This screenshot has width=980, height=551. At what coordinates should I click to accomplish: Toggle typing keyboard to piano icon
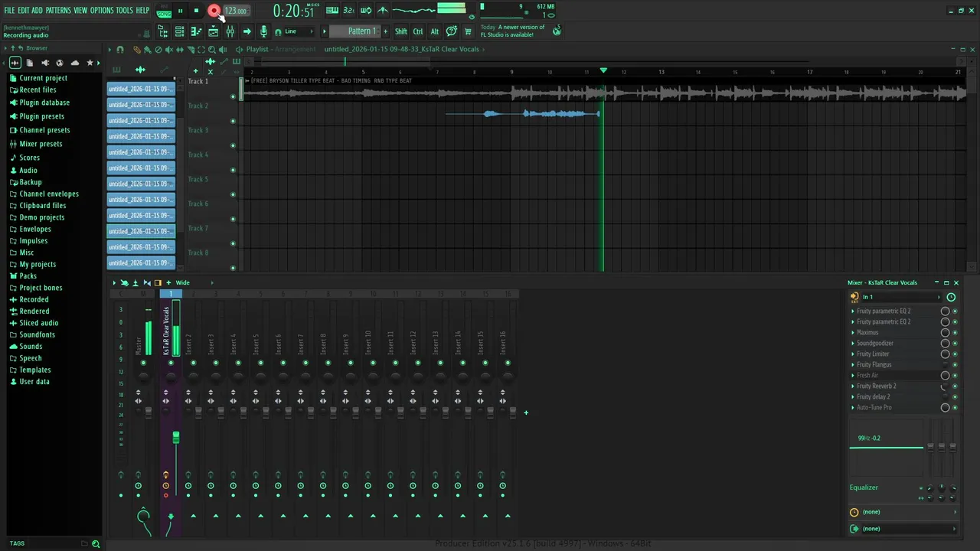coord(332,11)
